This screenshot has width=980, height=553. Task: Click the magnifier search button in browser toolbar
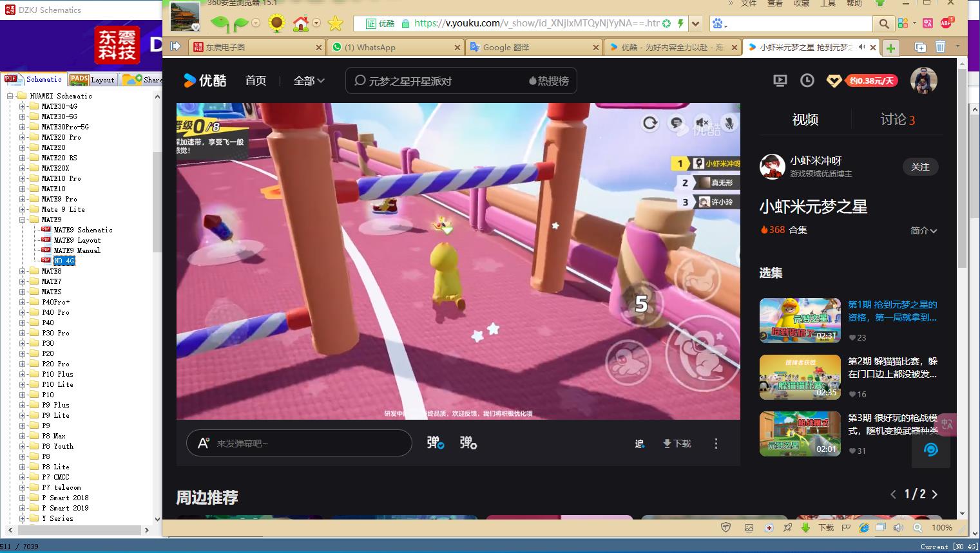coord(884,24)
